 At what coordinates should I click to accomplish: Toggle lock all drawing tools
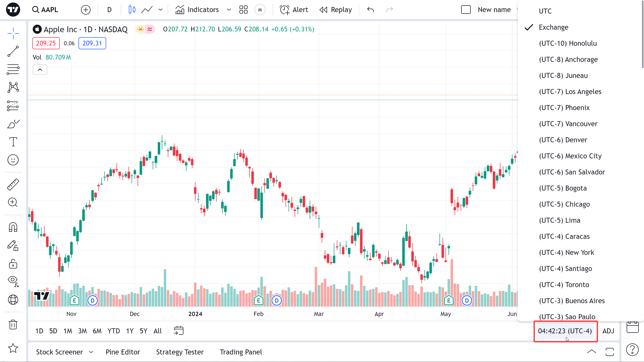click(13, 264)
